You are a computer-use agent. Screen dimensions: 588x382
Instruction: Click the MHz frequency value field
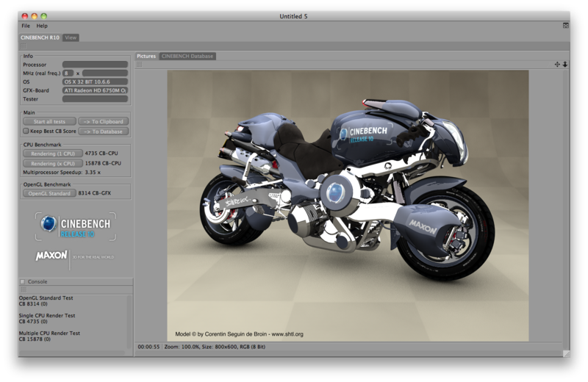click(x=105, y=73)
